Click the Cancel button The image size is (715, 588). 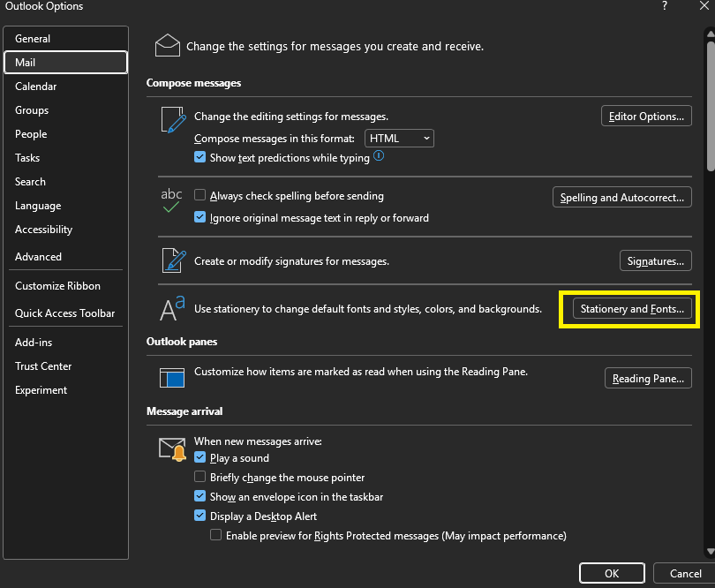click(685, 573)
